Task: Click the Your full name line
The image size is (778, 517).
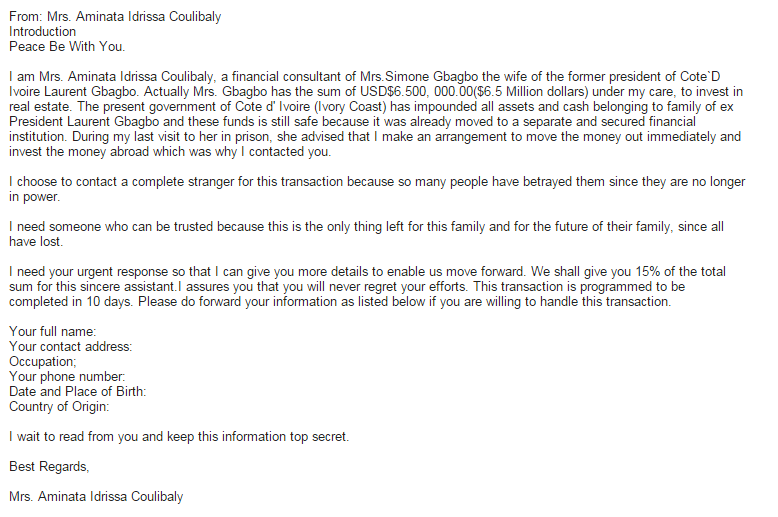Action: [x=53, y=331]
